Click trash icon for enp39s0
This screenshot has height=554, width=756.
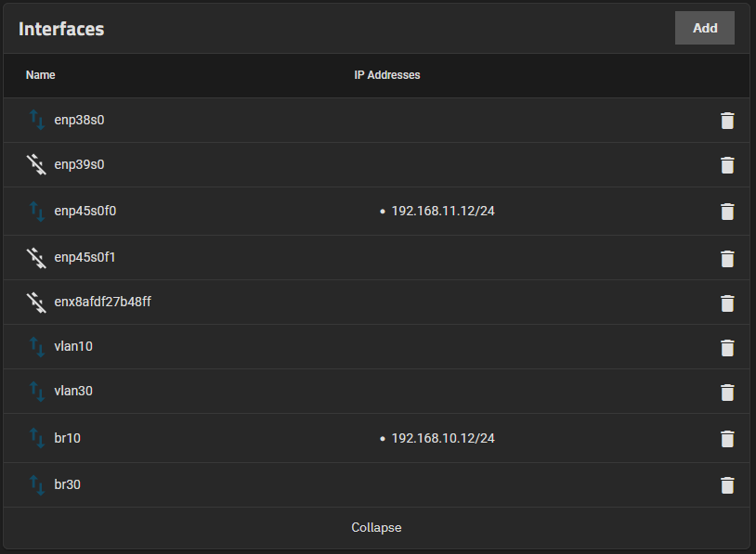[727, 165]
